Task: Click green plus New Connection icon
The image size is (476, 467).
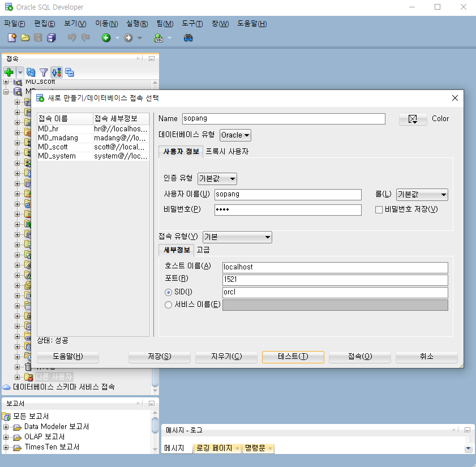Action: pyautogui.click(x=9, y=72)
